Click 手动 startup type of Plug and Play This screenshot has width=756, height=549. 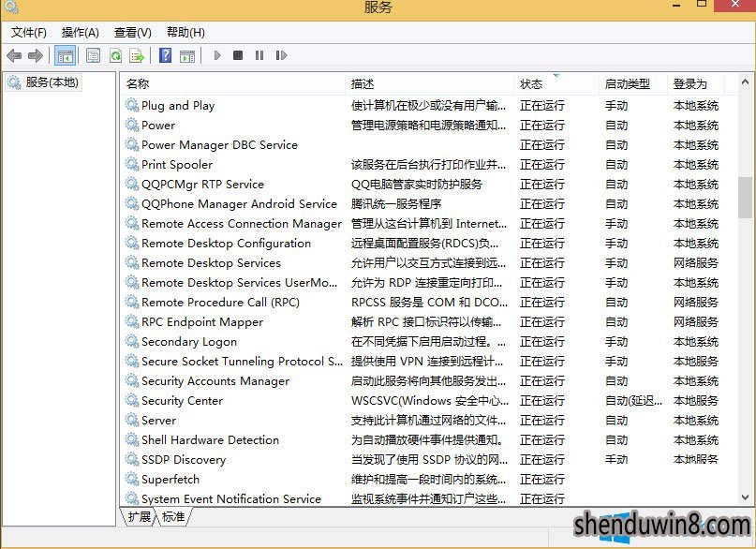(x=616, y=105)
